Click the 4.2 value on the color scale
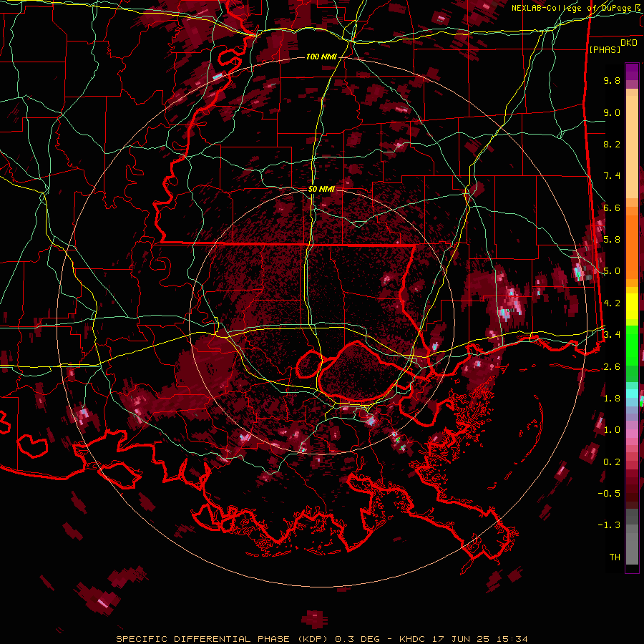The height and width of the screenshot is (644, 644). (612, 303)
